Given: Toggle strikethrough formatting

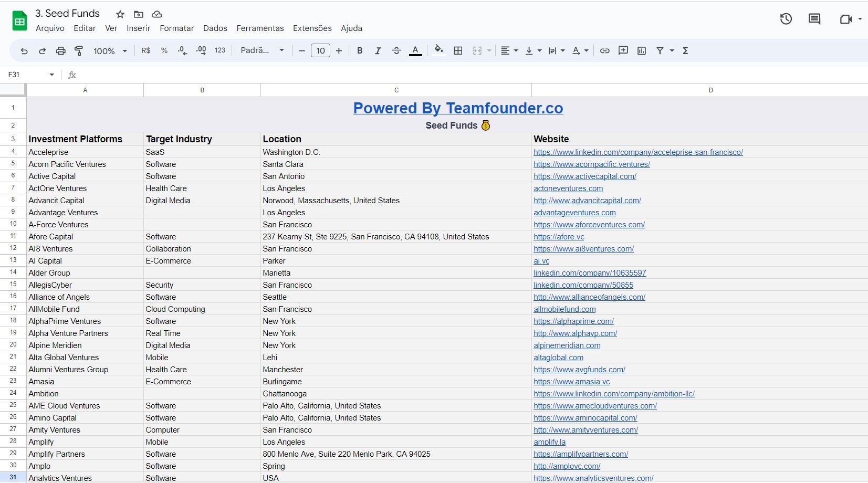Looking at the screenshot, I should 396,51.
